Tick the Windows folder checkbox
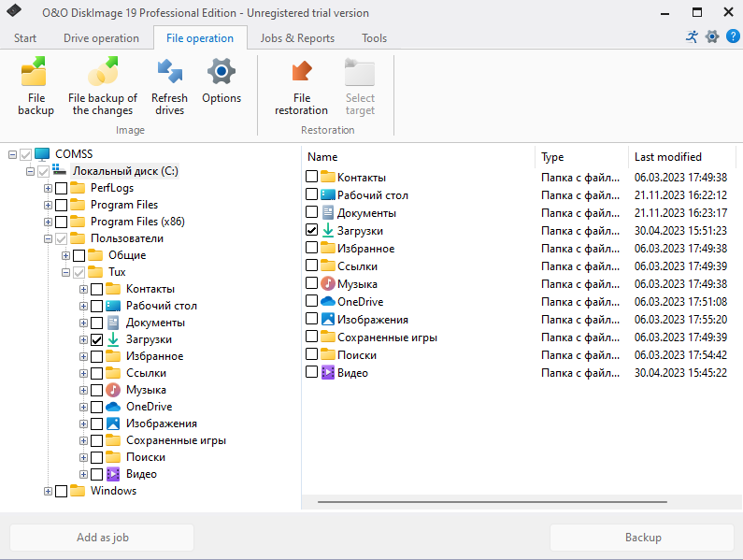Image resolution: width=743 pixels, height=560 pixels. 61,491
